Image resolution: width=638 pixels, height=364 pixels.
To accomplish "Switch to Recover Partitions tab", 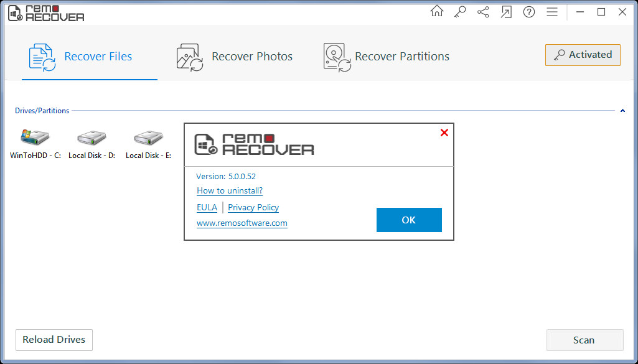I will [x=386, y=57].
